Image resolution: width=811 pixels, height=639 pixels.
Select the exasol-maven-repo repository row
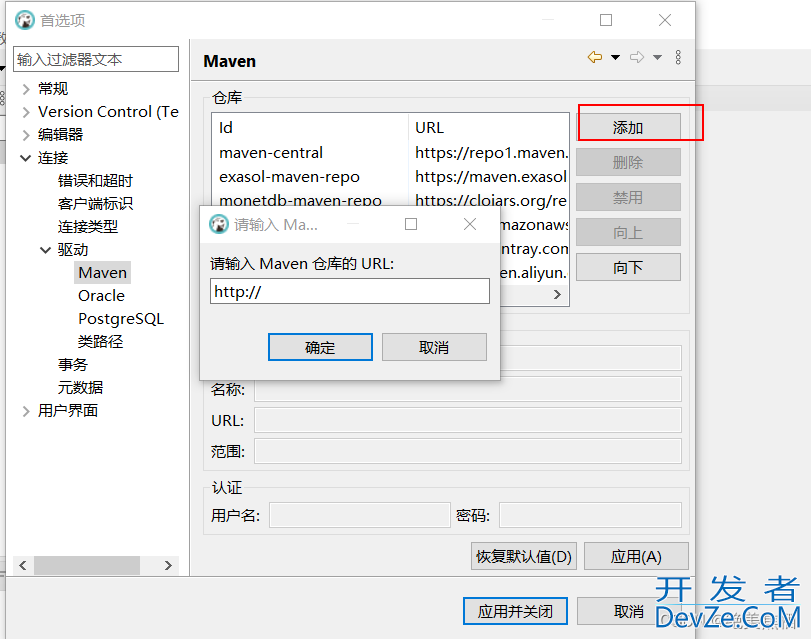pyautogui.click(x=391, y=176)
